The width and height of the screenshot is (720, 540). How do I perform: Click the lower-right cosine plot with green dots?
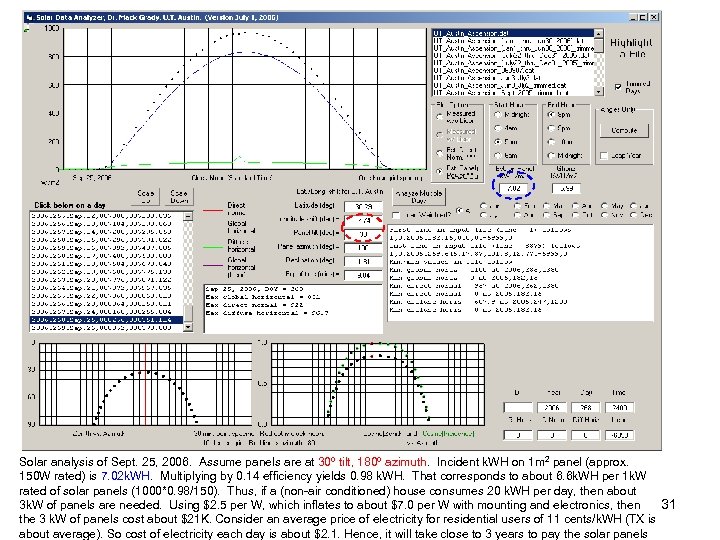click(378, 384)
